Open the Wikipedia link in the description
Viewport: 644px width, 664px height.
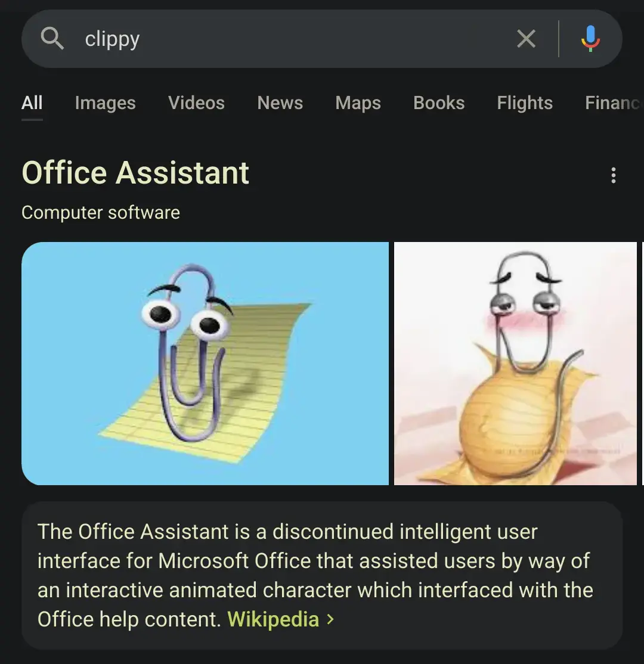[x=273, y=619]
